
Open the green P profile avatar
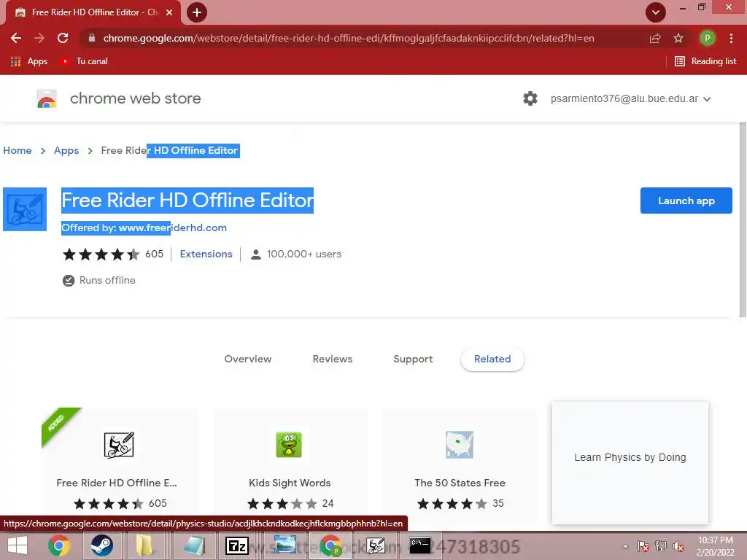[x=707, y=38]
